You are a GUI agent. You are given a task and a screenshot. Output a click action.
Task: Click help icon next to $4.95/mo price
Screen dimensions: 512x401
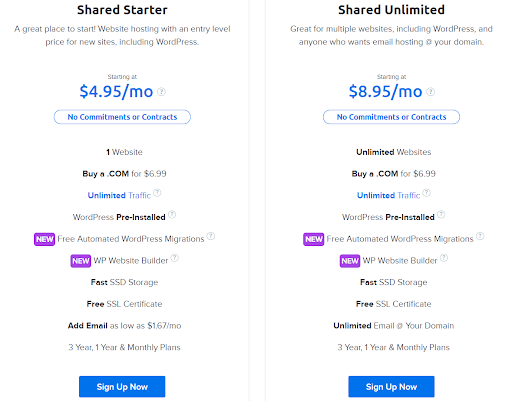pyautogui.click(x=161, y=92)
